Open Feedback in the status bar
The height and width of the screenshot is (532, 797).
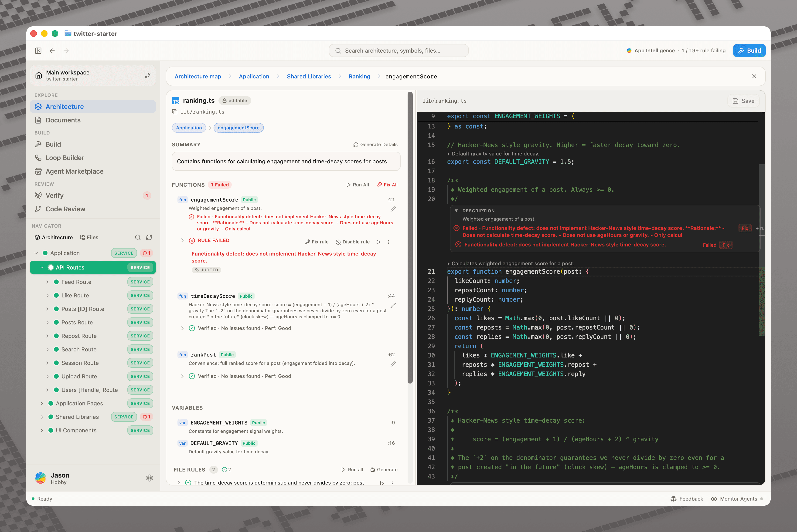pyautogui.click(x=687, y=499)
